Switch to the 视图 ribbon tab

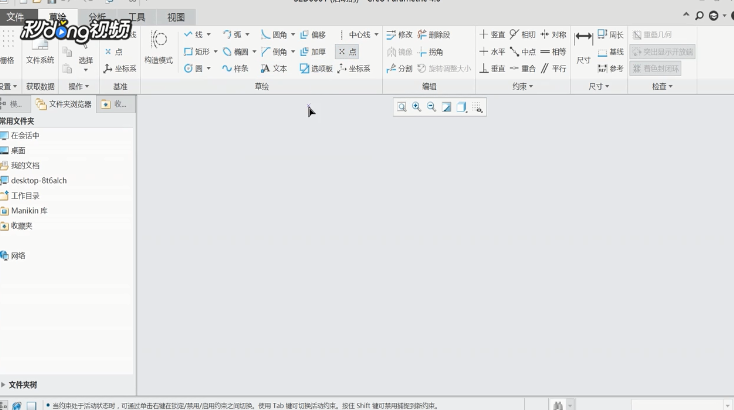point(176,17)
